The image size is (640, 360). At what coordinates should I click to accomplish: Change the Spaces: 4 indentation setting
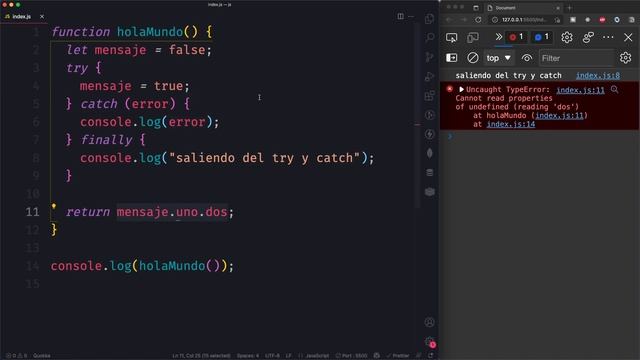[x=248, y=356]
